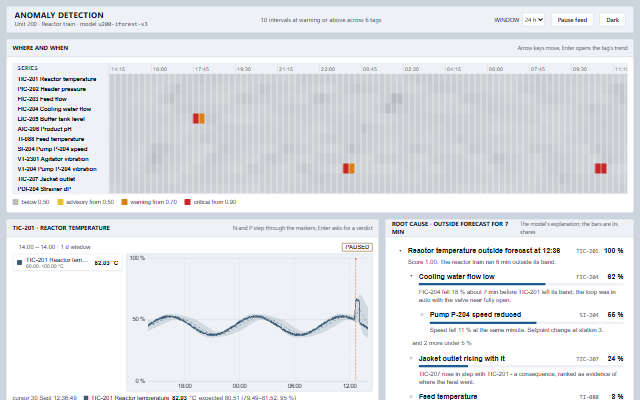Viewport: 640px width, 400px height.
Task: Click the SERIES column header
Action: [27, 68]
